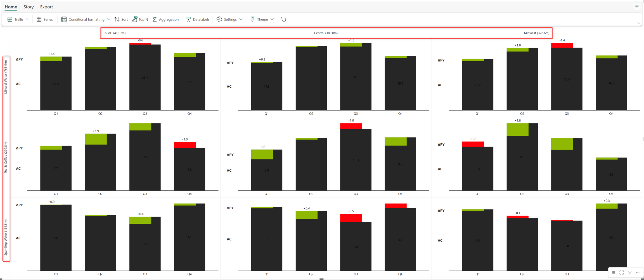The width and height of the screenshot is (644, 280).
Task: Open the Theme dropdown
Action: pyautogui.click(x=272, y=19)
